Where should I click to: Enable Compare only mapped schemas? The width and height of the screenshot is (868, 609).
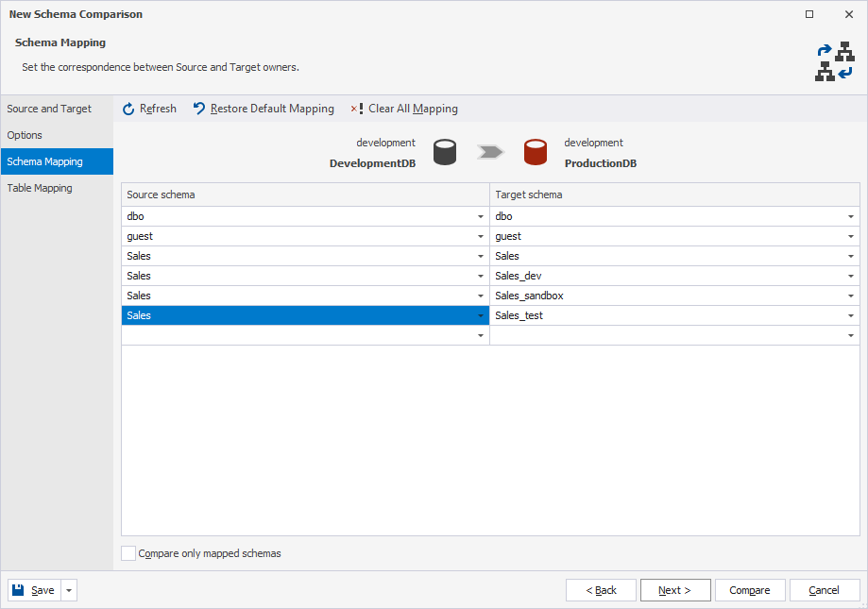[x=128, y=552]
